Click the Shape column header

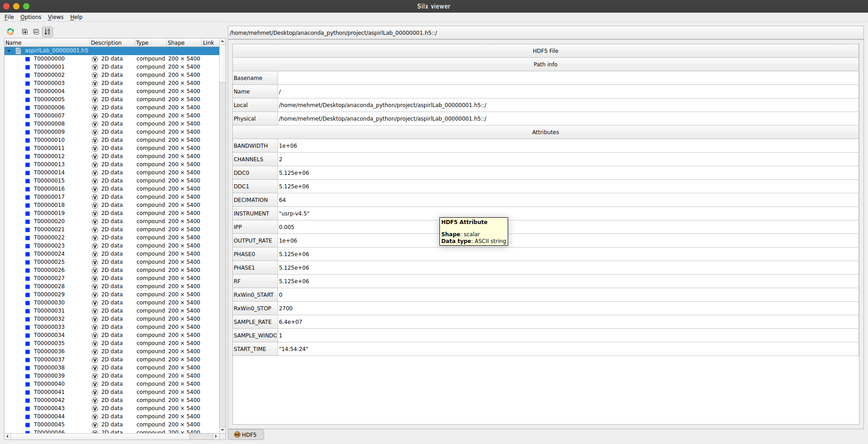point(184,43)
